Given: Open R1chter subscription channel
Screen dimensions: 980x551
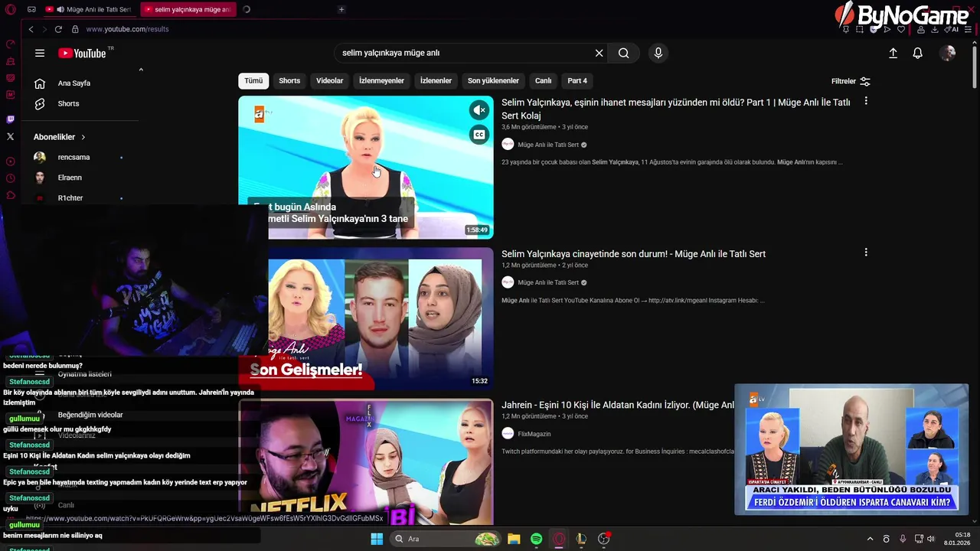Looking at the screenshot, I should tap(70, 198).
